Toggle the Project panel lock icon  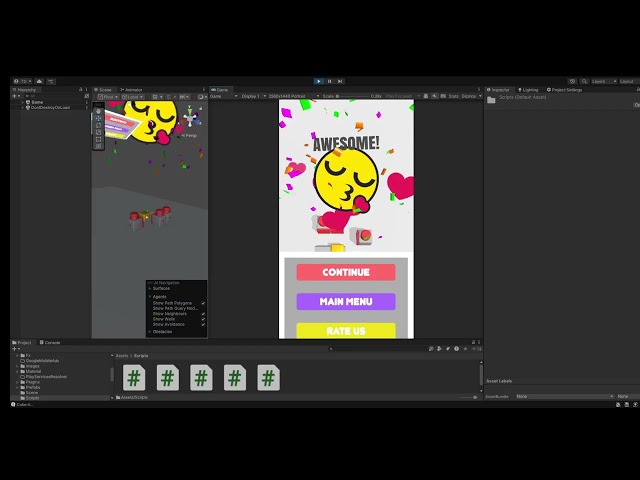(473, 342)
